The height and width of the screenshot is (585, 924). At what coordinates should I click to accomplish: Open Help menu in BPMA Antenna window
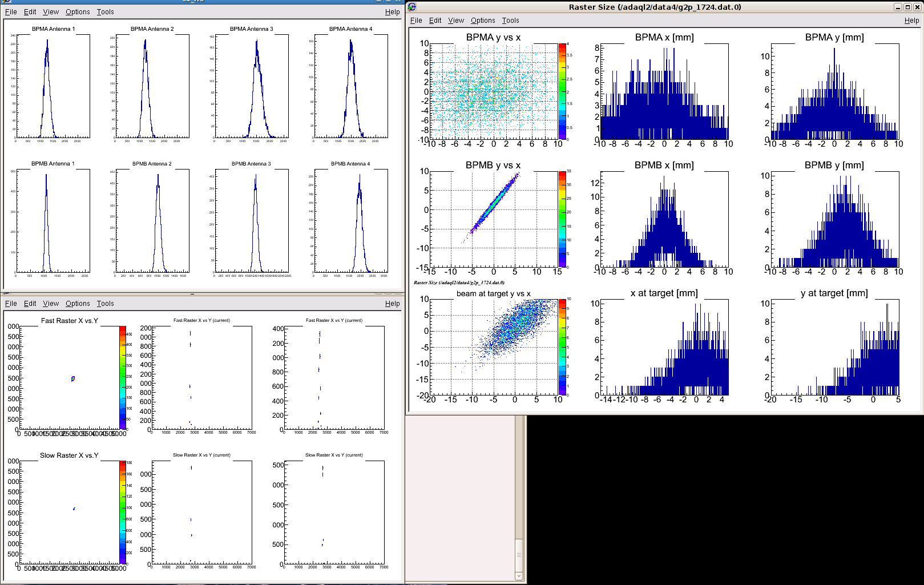pos(393,11)
